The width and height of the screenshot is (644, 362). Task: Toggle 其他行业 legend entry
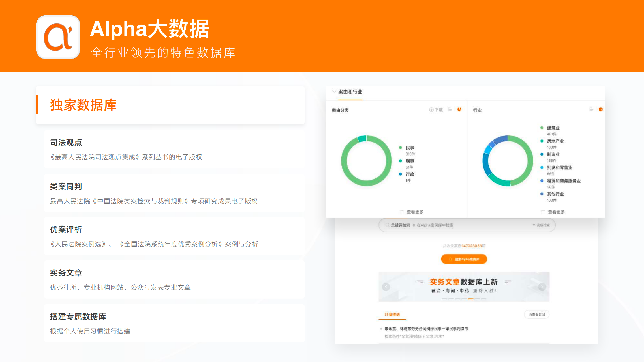point(552,194)
